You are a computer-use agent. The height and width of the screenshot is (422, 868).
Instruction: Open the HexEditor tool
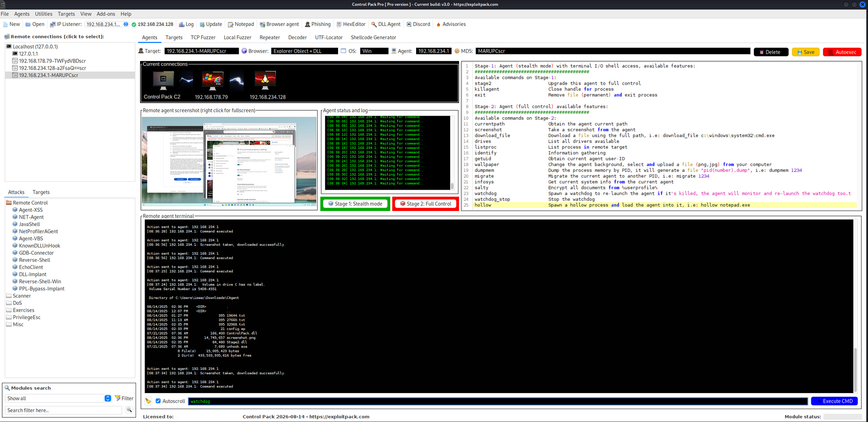point(351,25)
